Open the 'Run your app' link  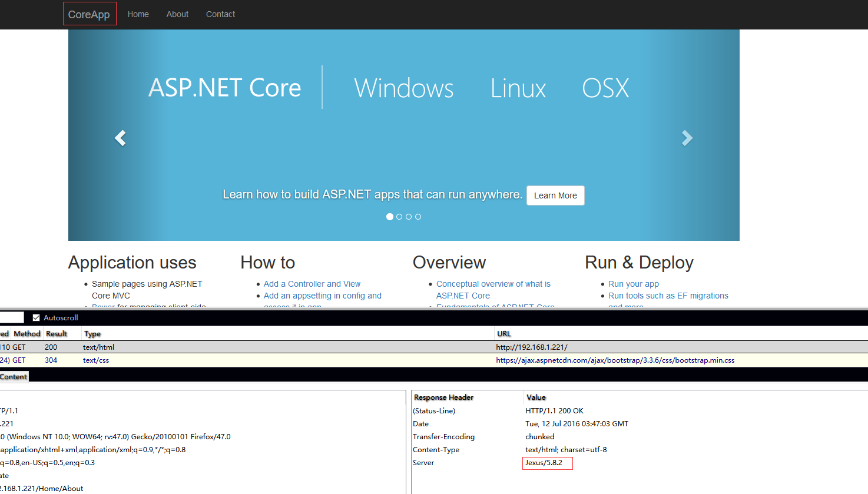[x=634, y=284]
